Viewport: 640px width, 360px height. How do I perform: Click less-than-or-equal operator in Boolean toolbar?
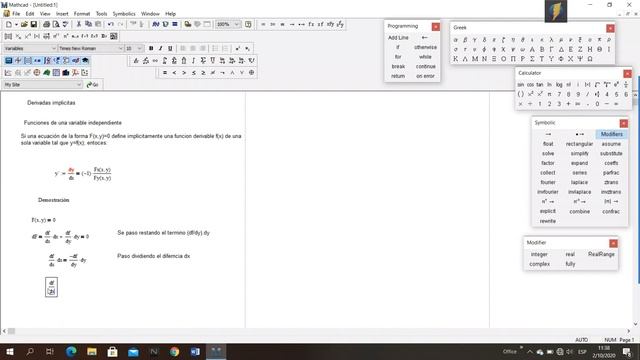193,73
